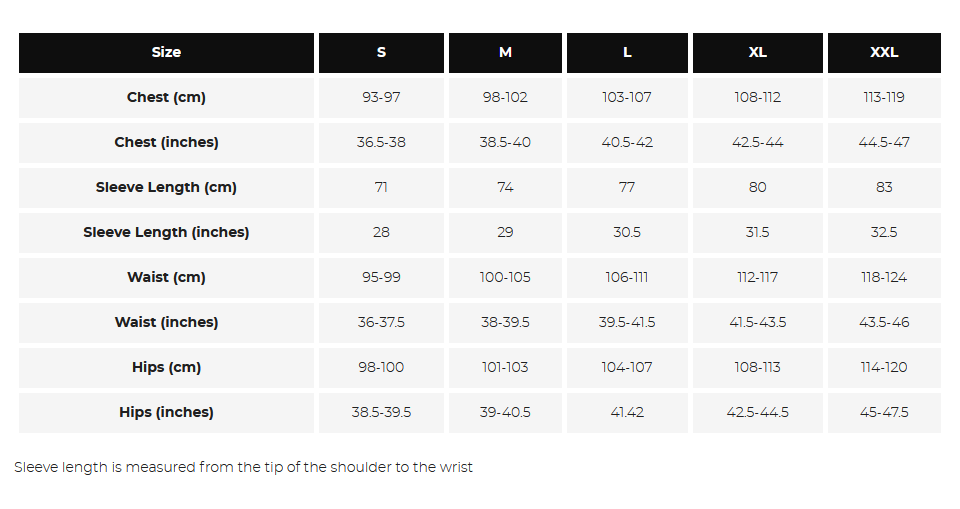Select the Sleeve Length (inches) row label
Viewport: 960px width, 509px height.
pos(166,233)
